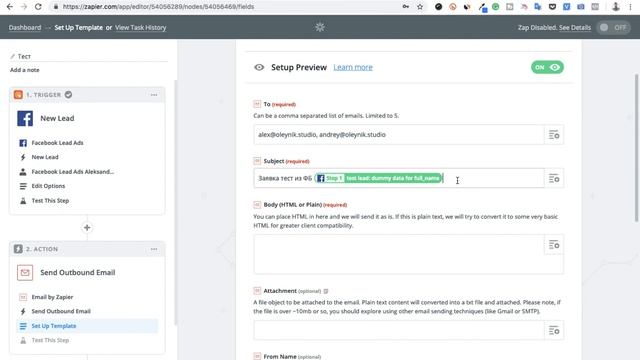640x360 pixels.
Task: Open action Test This Step
Action: (x=50, y=340)
